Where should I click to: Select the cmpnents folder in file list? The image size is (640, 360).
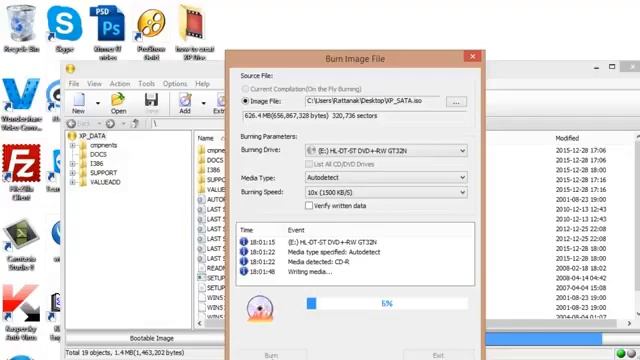(211, 150)
